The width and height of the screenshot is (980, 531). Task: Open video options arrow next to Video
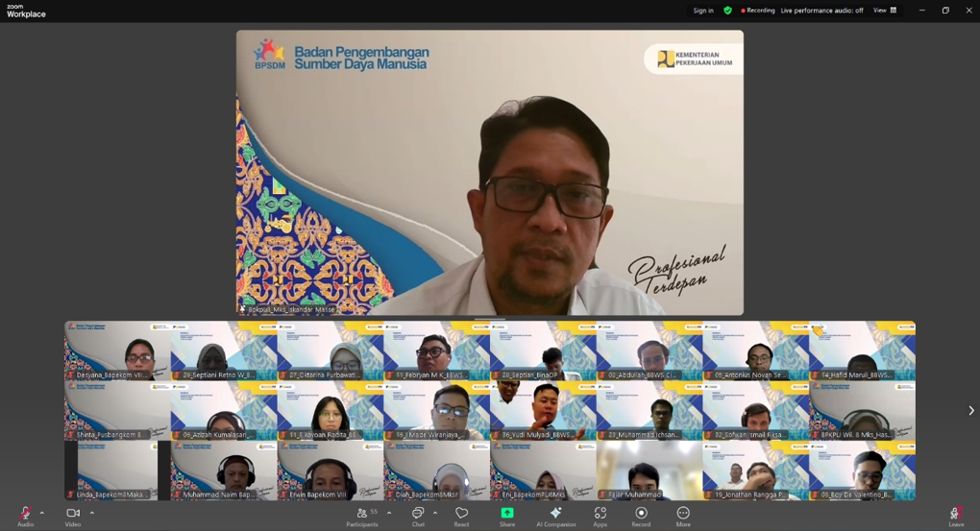[x=92, y=513]
